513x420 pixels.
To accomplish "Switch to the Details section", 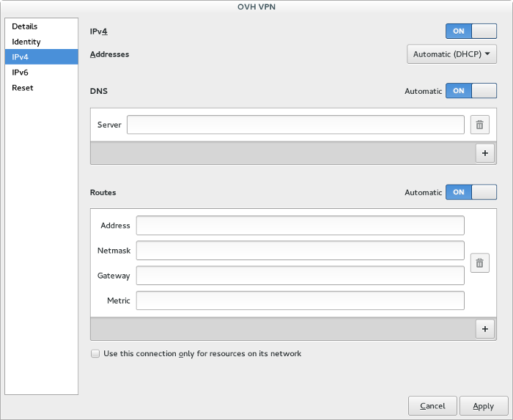I will 25,26.
